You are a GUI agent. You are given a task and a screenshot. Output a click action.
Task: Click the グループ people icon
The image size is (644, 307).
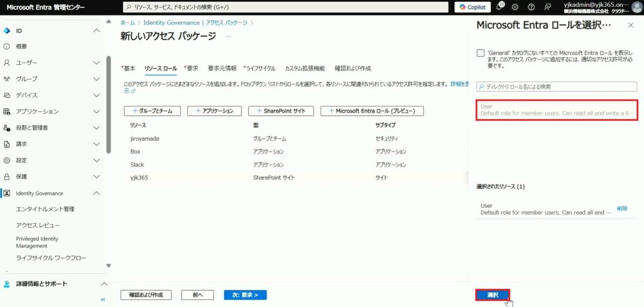pos(6,79)
